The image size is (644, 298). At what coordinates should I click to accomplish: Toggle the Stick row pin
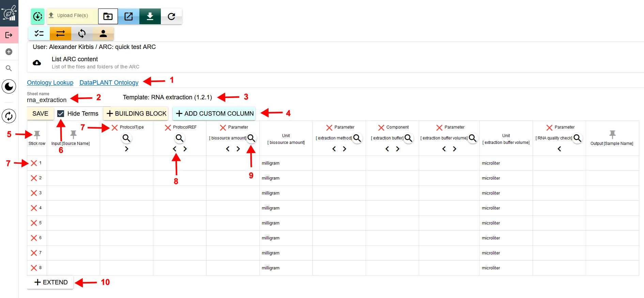37,134
